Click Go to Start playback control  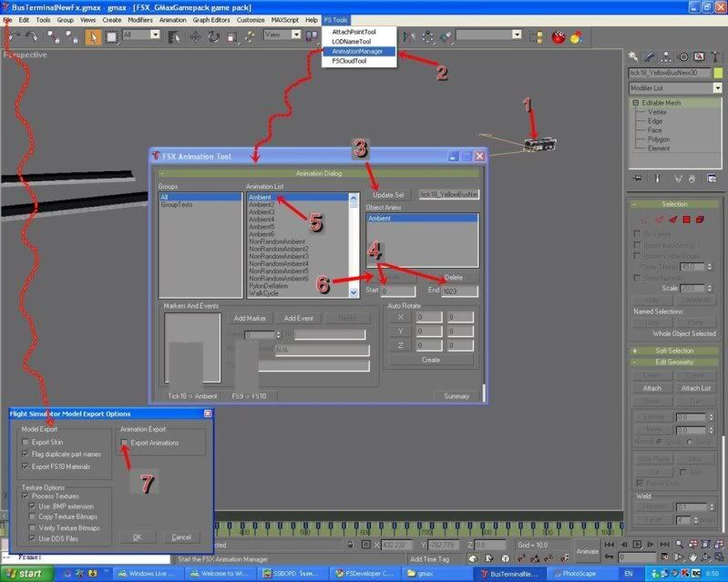point(610,545)
